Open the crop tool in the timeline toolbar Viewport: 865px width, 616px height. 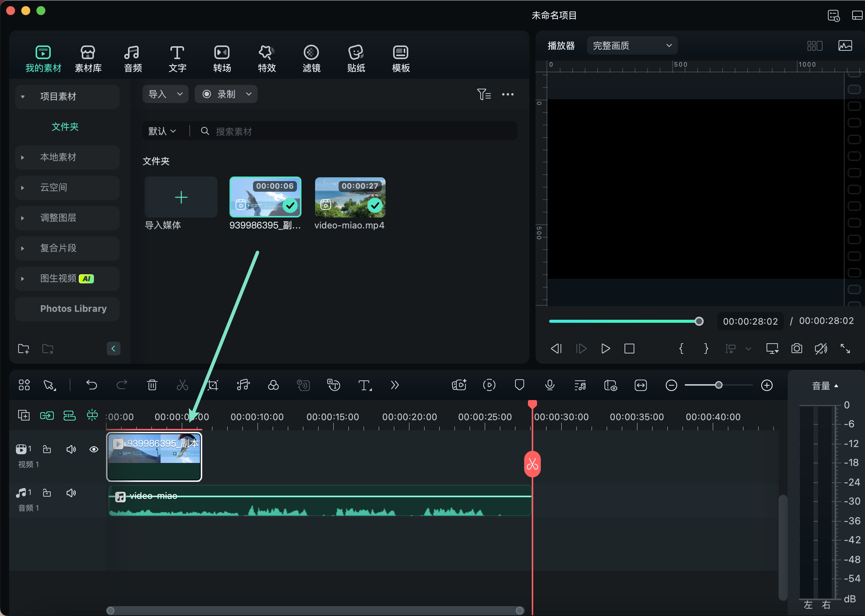tap(213, 385)
